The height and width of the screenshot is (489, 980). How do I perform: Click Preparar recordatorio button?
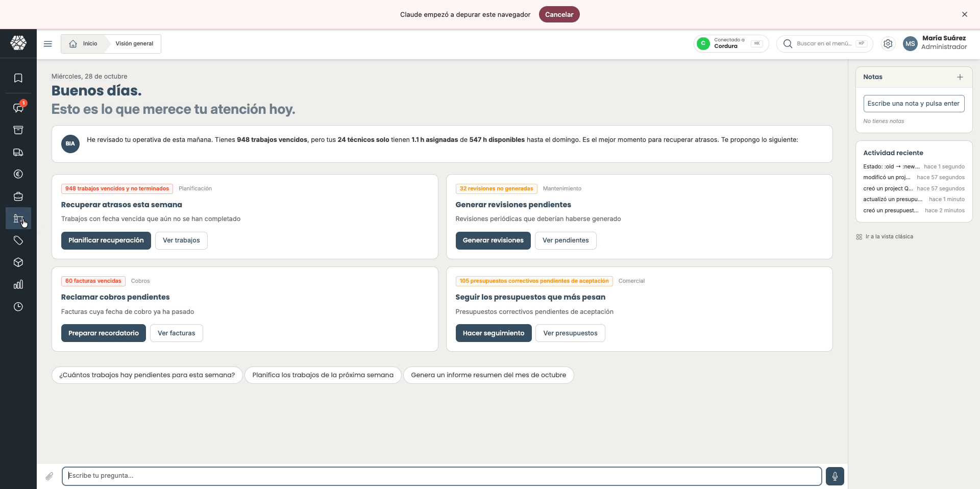pyautogui.click(x=104, y=333)
